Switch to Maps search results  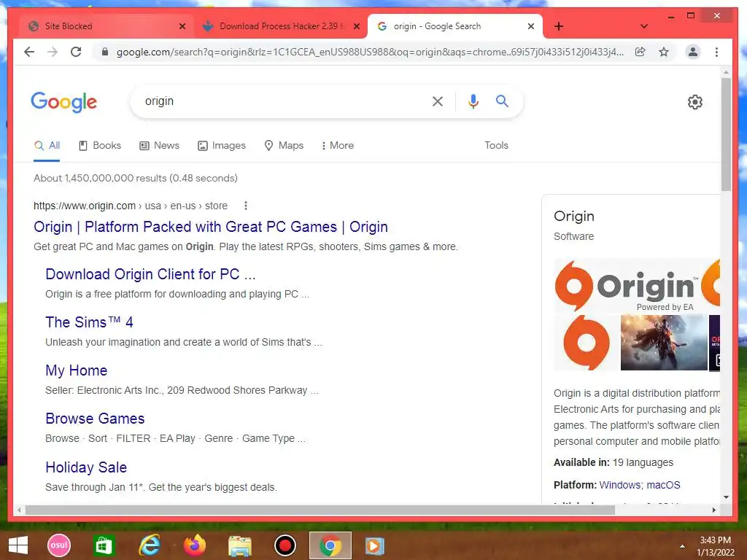[284, 146]
